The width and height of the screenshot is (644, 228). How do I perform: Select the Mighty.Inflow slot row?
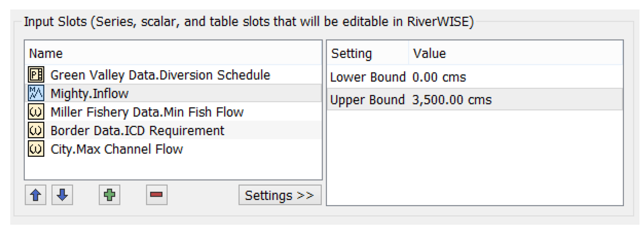coord(173,94)
